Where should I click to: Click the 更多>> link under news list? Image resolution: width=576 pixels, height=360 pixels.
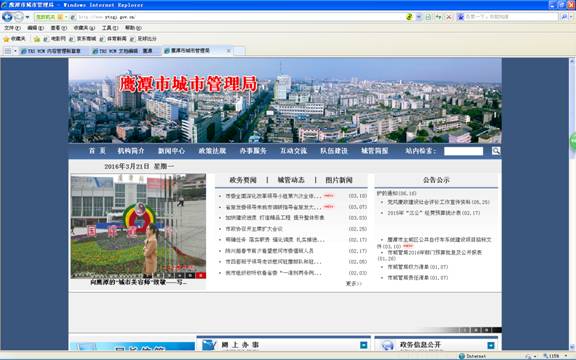pyautogui.click(x=353, y=284)
